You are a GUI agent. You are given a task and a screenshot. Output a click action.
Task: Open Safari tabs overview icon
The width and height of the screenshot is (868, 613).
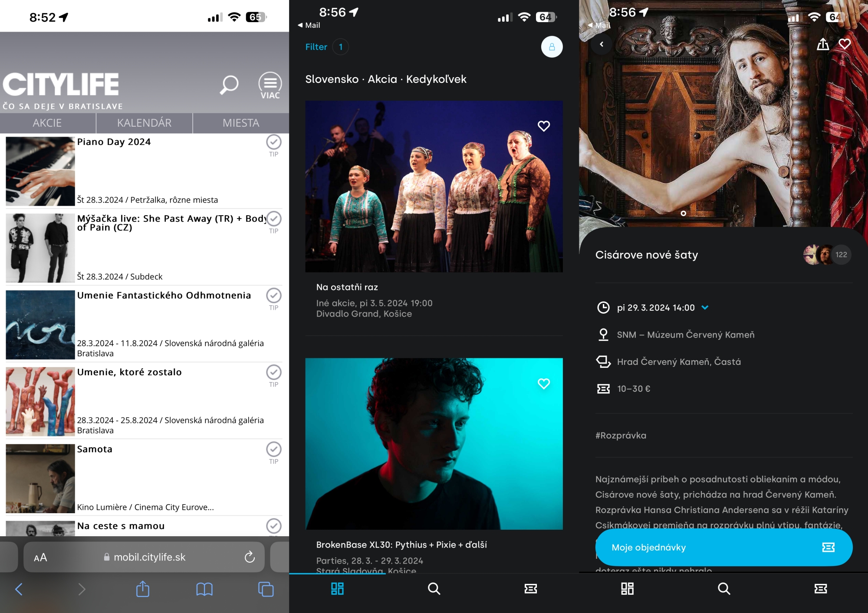[266, 589]
